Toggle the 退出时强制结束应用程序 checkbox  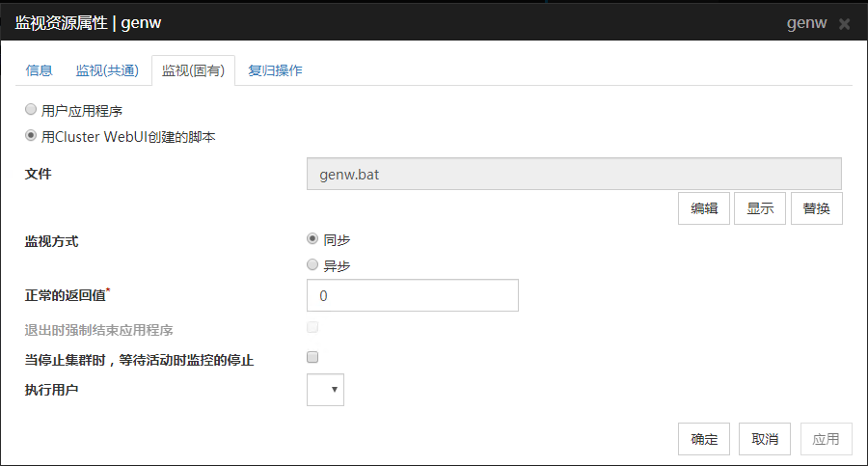[x=312, y=327]
